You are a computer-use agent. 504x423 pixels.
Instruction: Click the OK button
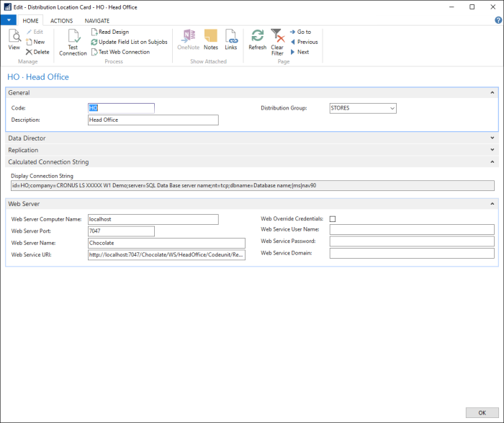coord(480,412)
